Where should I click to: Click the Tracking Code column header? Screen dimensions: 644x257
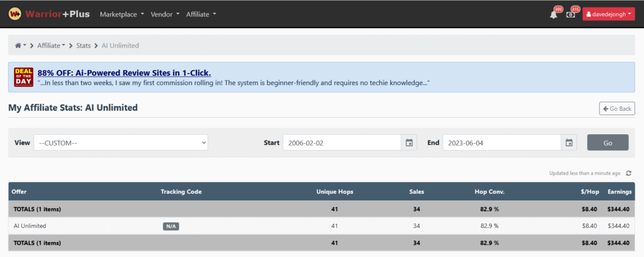point(181,191)
